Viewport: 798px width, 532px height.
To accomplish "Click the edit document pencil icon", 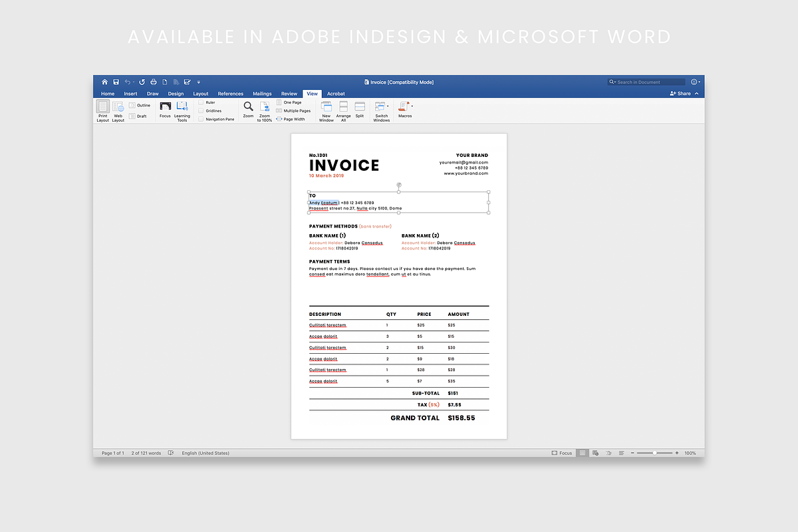I will pos(187,82).
